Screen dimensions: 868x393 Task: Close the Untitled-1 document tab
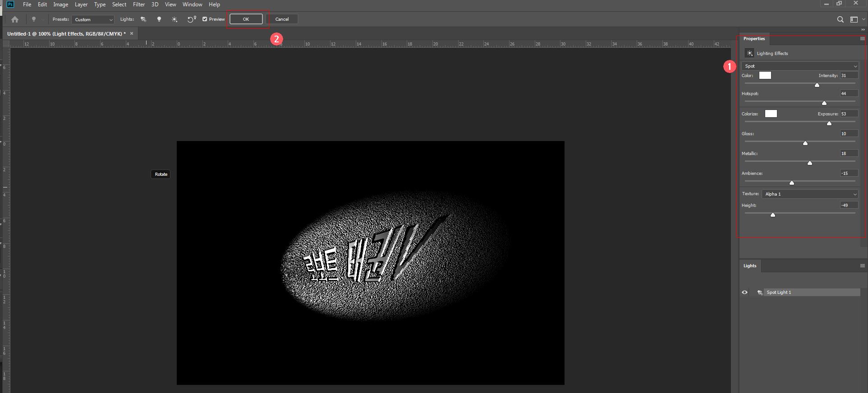point(132,33)
